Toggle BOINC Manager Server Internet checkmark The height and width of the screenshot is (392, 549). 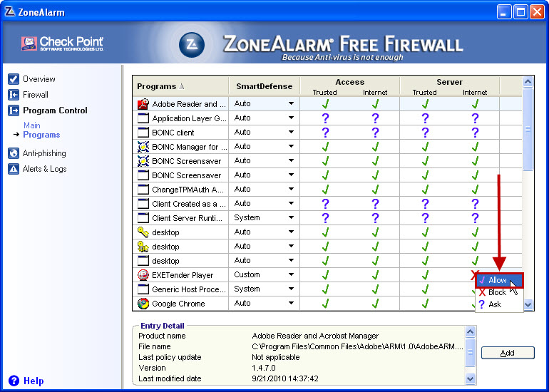point(475,147)
